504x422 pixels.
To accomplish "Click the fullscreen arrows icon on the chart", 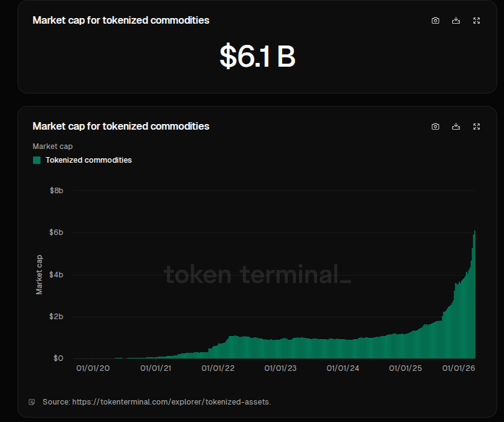I will tap(476, 126).
